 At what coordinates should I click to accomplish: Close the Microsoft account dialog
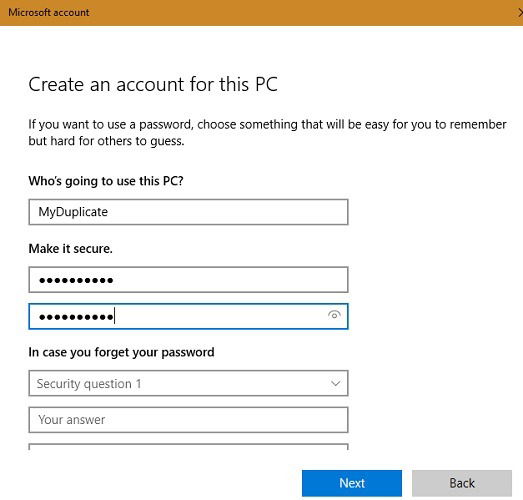click(x=520, y=13)
